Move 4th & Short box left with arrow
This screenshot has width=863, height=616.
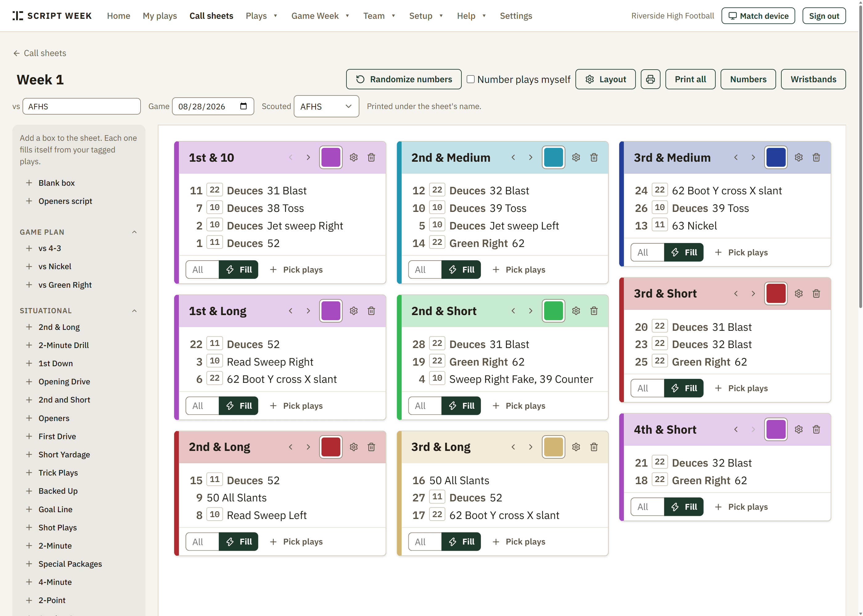[736, 429]
